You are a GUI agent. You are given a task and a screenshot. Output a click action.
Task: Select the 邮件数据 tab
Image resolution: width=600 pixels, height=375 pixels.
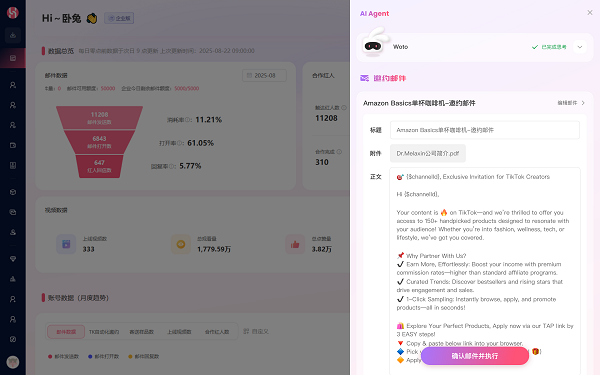tap(66, 332)
